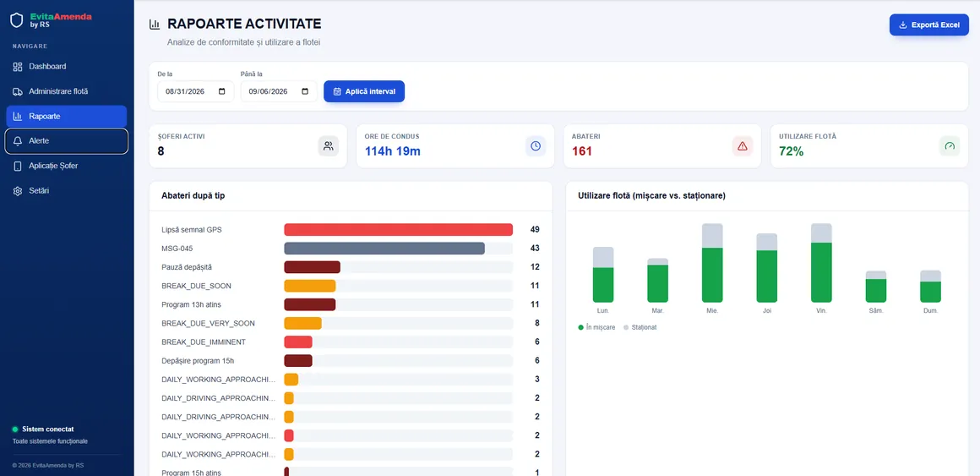980x476 pixels.
Task: Click the Abateri după tip heading
Action: (x=193, y=196)
